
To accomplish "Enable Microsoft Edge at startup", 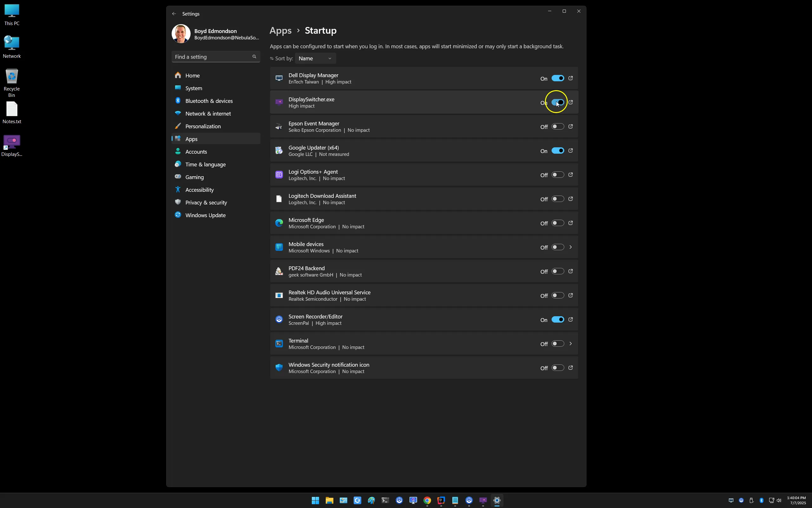I will [x=558, y=223].
